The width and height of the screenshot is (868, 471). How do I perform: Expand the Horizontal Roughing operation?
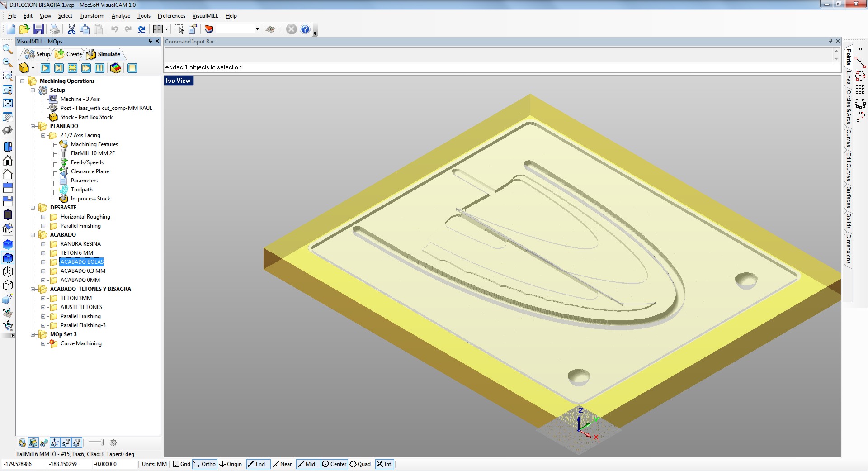43,217
